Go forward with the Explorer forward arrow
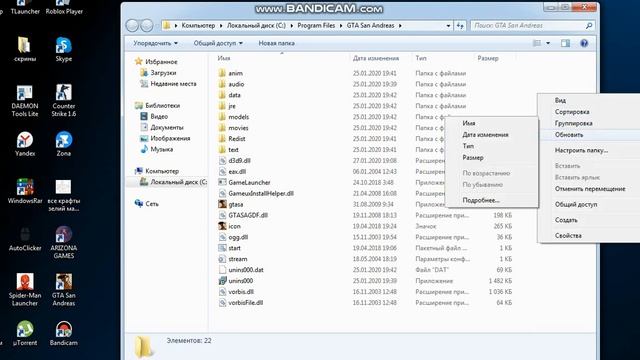Screen dimensions: 640x360 click(147, 26)
